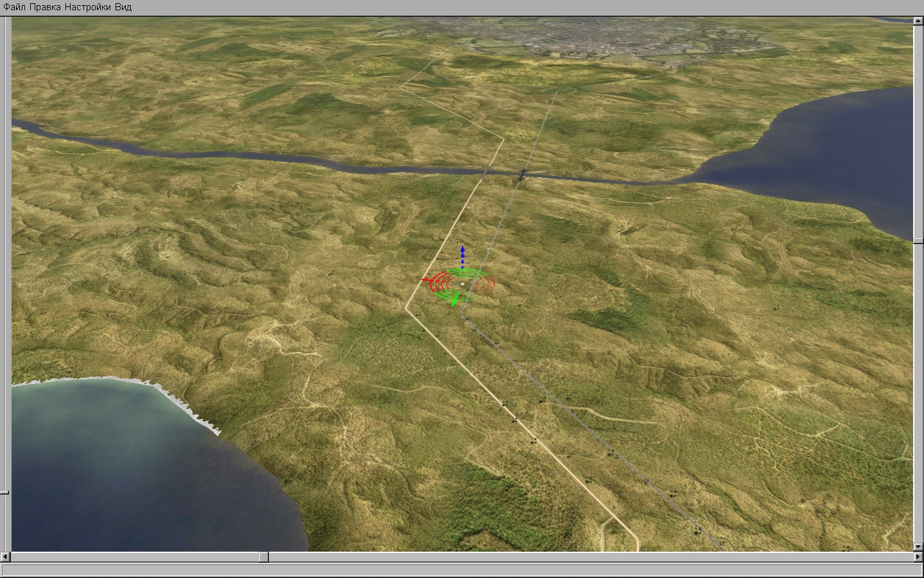Click the left vertical slider handle

click(x=5, y=493)
